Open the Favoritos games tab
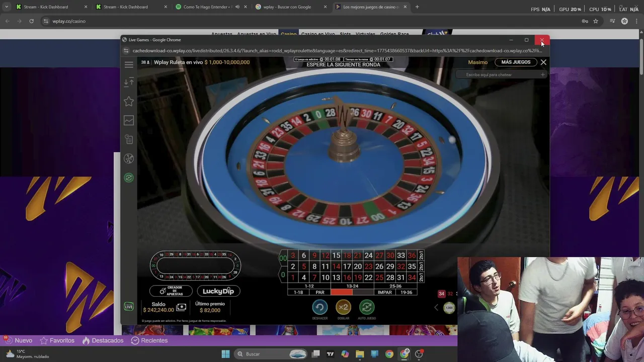This screenshot has width=644, height=362. point(57,340)
